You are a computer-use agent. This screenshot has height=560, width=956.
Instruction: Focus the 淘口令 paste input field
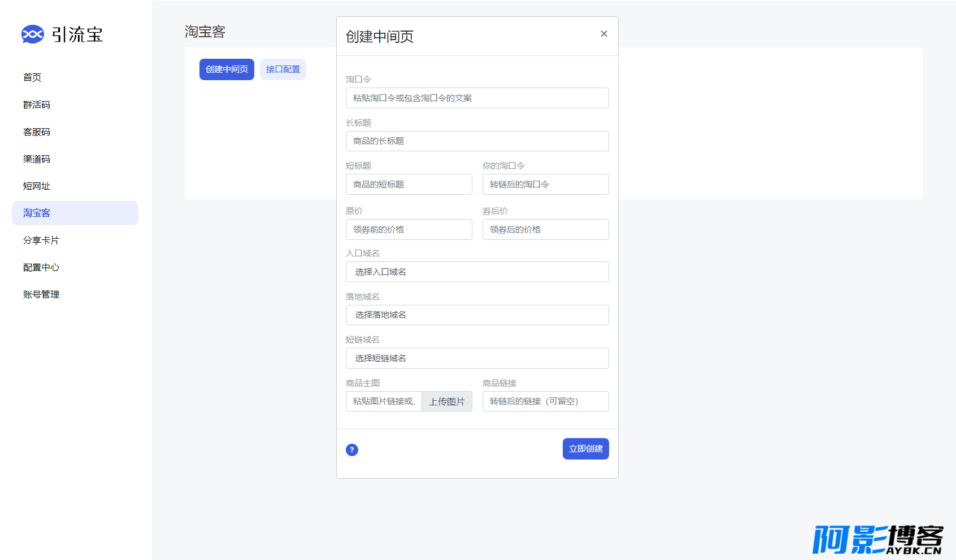(477, 98)
